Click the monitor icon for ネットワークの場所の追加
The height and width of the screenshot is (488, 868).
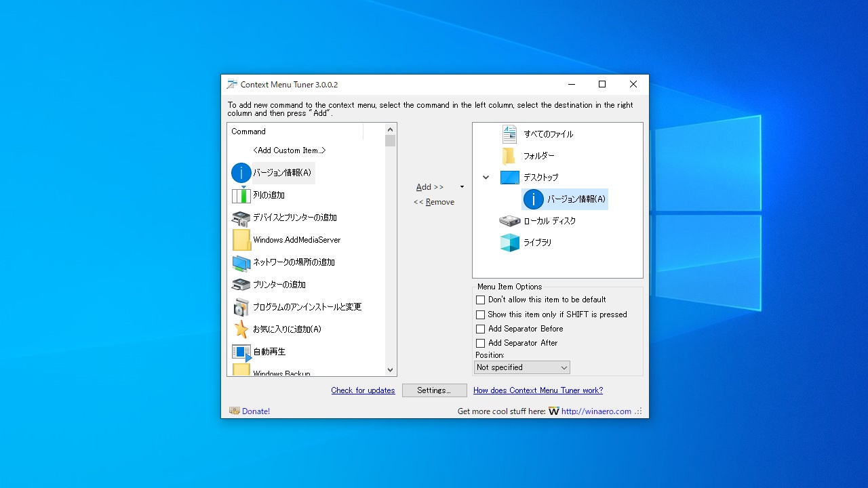coord(241,262)
